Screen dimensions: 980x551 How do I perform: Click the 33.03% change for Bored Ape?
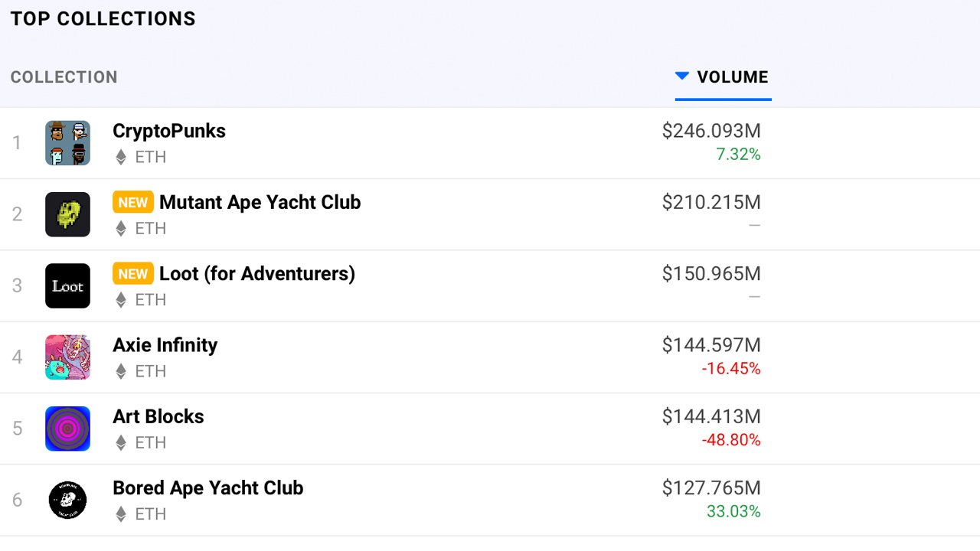pos(733,511)
